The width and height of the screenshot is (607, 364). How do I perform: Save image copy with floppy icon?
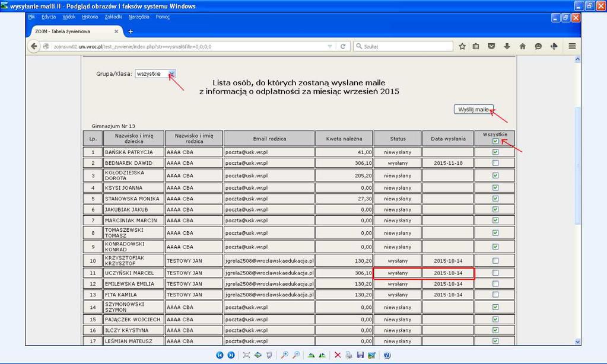pyautogui.click(x=360, y=355)
